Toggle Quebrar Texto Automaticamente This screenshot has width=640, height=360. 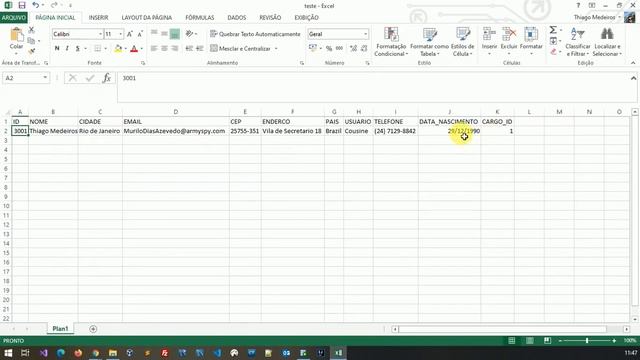tap(255, 34)
